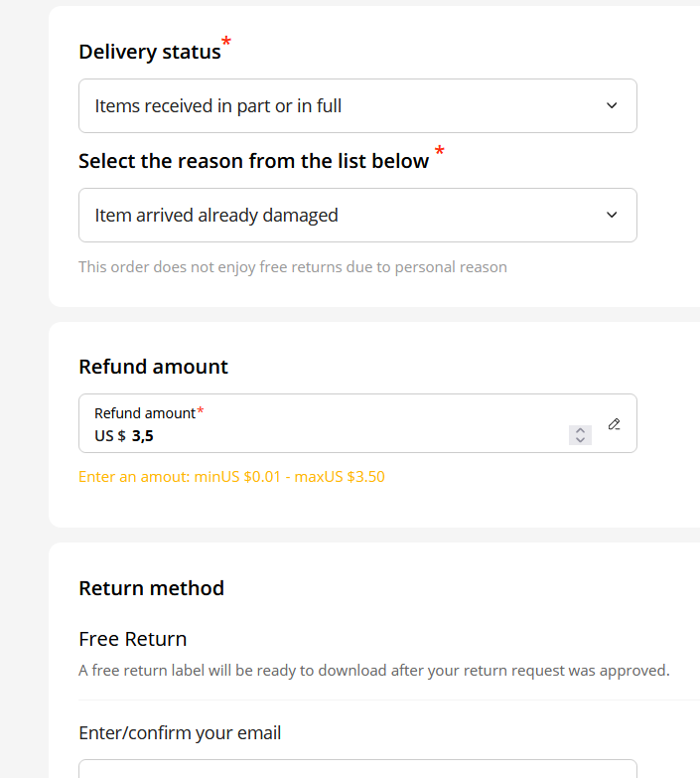Click 'Select the reason from the list below' label
This screenshot has width=700, height=778.
[253, 161]
